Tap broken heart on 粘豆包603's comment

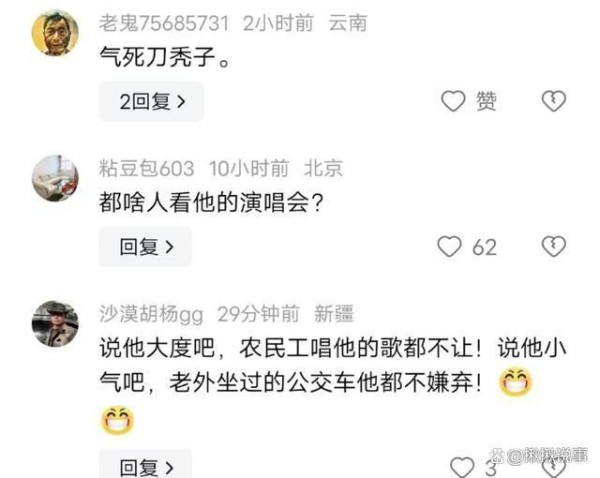click(553, 246)
